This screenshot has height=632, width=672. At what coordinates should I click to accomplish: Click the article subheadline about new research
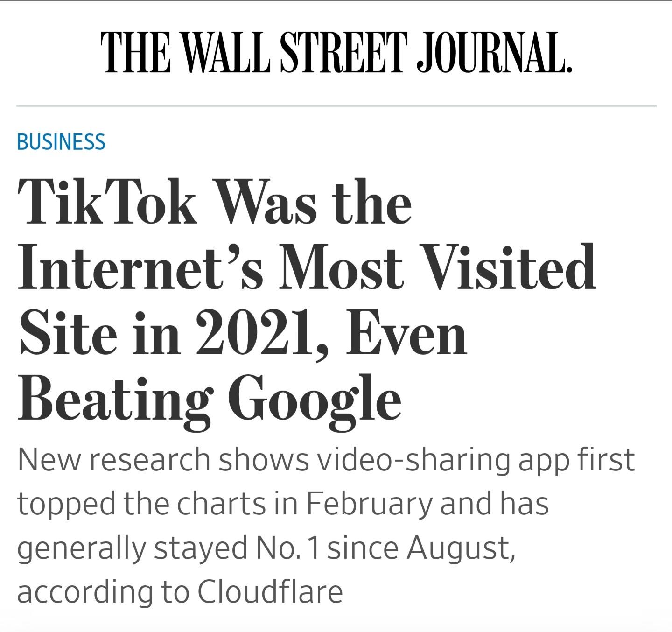click(326, 526)
